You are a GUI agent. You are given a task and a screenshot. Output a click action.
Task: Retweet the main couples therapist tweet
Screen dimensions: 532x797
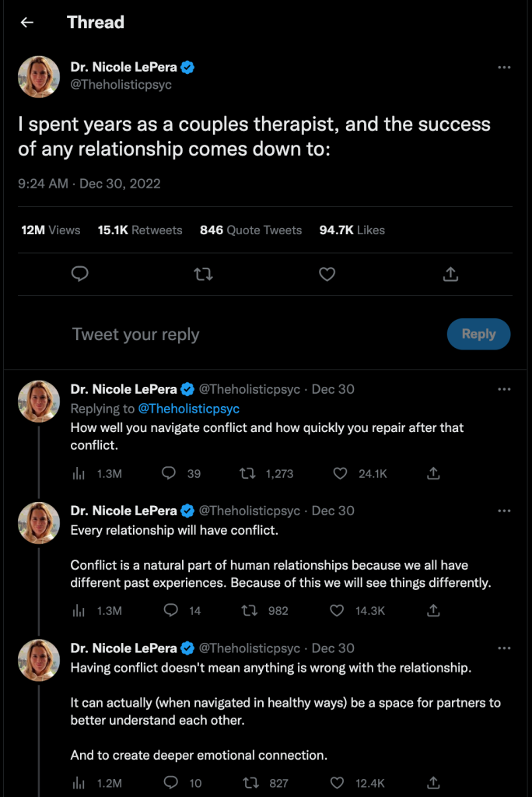tap(203, 274)
